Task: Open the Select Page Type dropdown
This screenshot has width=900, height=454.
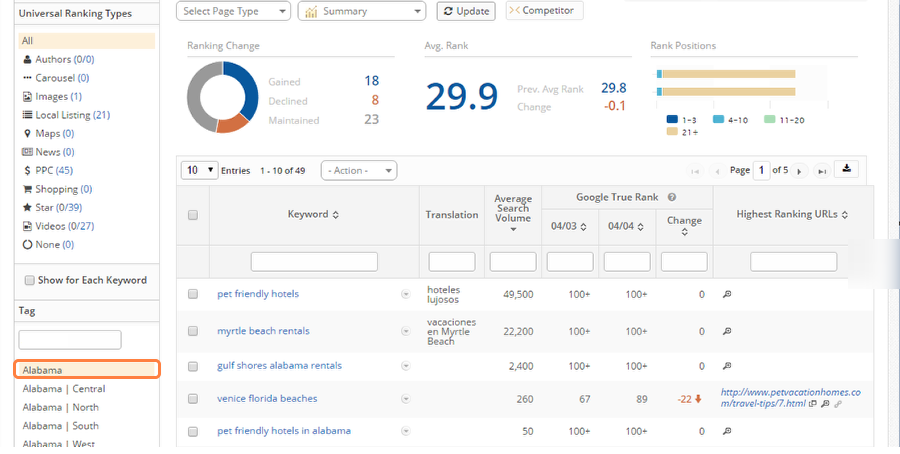Action: [x=234, y=11]
